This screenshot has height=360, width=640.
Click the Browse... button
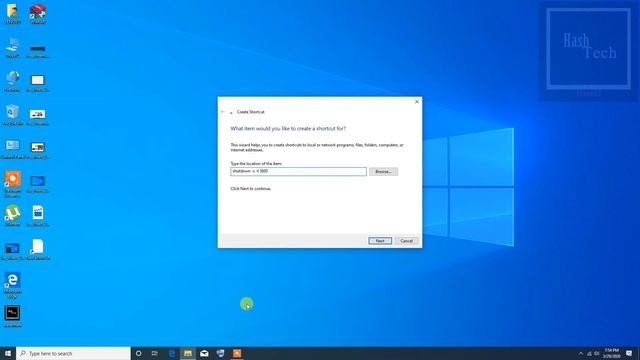point(383,171)
